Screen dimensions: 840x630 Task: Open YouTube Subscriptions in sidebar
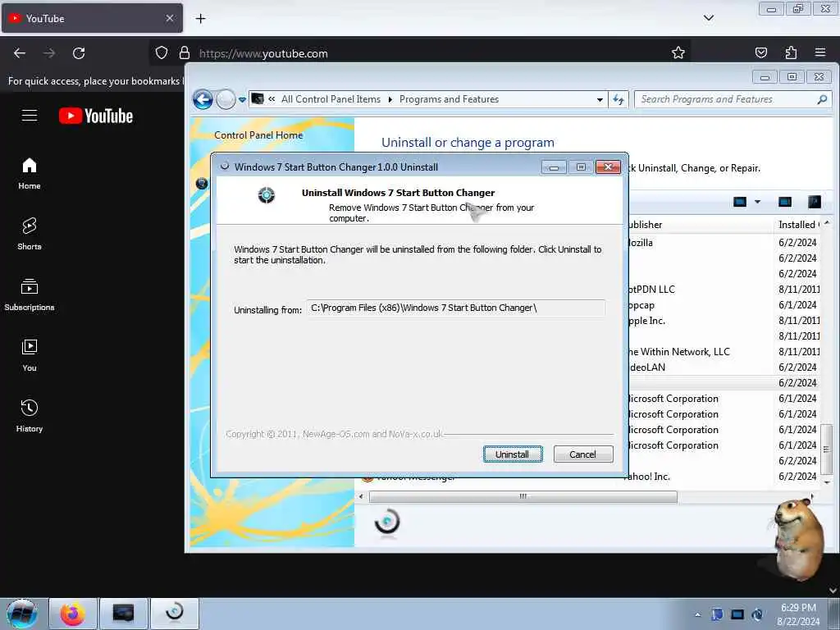click(x=30, y=294)
